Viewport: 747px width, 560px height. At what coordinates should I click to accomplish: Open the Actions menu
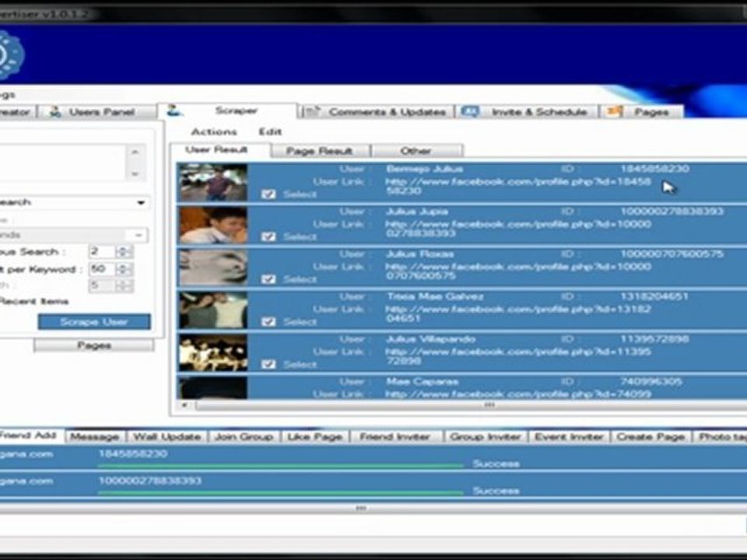pyautogui.click(x=214, y=132)
